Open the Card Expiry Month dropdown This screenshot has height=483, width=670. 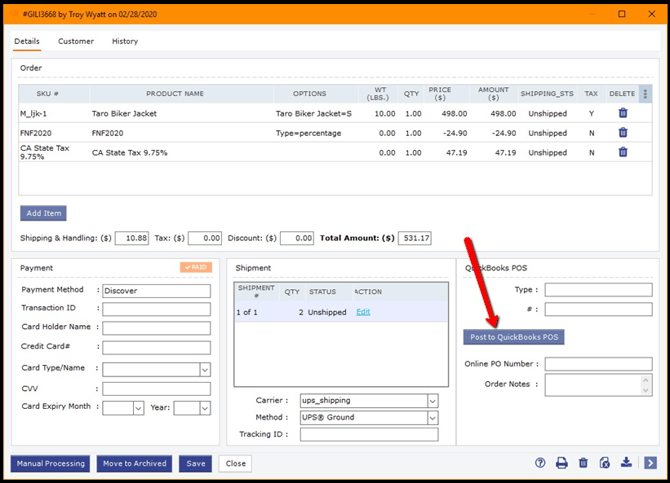pyautogui.click(x=137, y=408)
